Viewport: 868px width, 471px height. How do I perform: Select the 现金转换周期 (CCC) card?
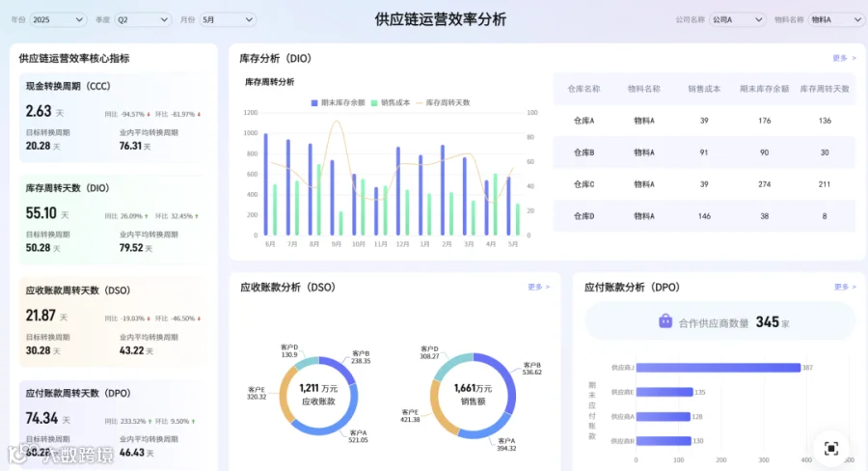click(x=114, y=118)
